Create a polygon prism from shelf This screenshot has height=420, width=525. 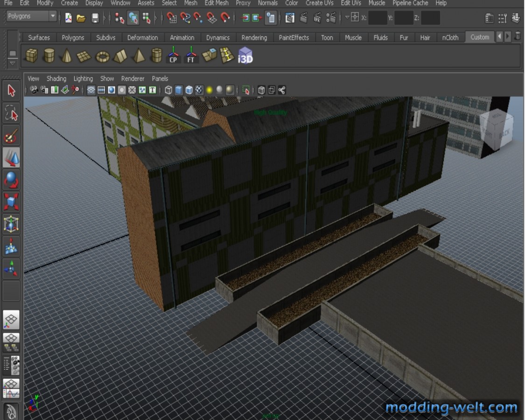tap(120, 56)
